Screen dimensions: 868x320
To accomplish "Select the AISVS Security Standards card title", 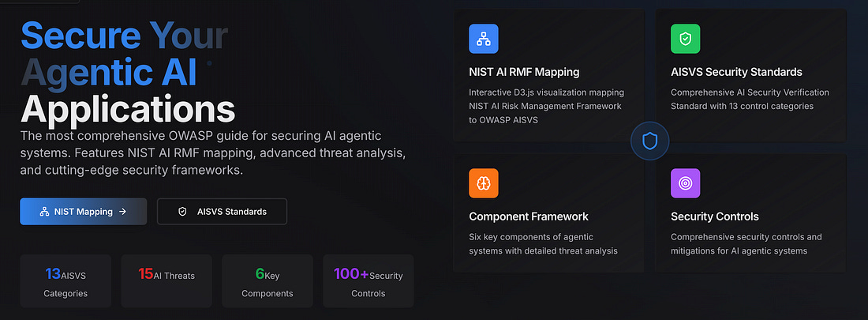I will click(736, 72).
